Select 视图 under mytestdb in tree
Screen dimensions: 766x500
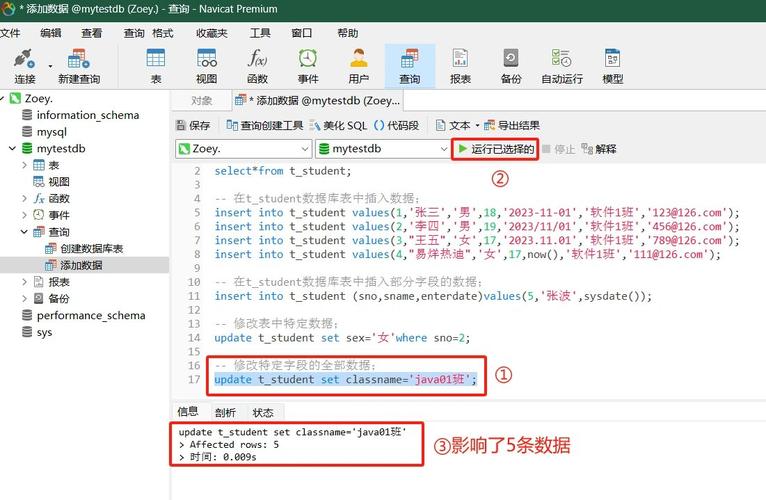click(59, 182)
